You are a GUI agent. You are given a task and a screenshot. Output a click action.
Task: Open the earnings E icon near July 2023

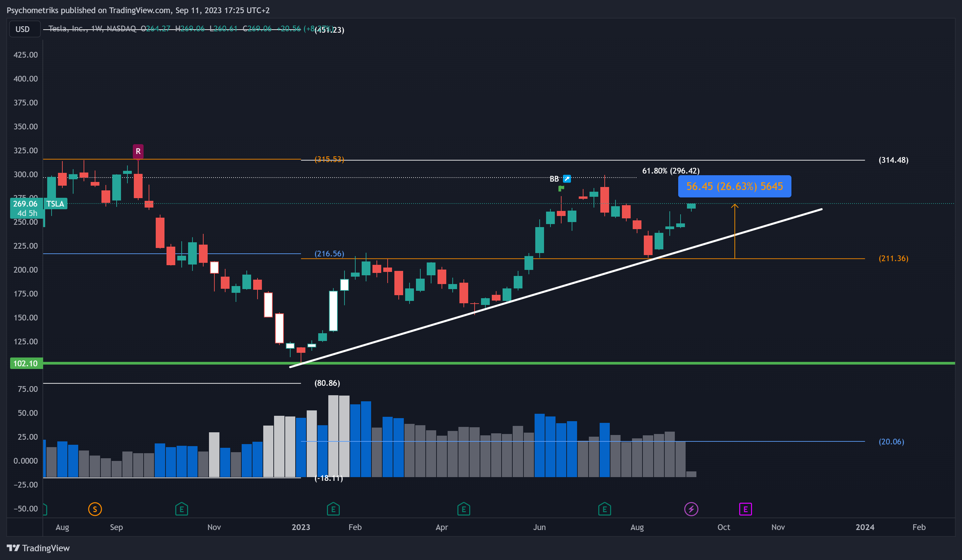(x=604, y=509)
